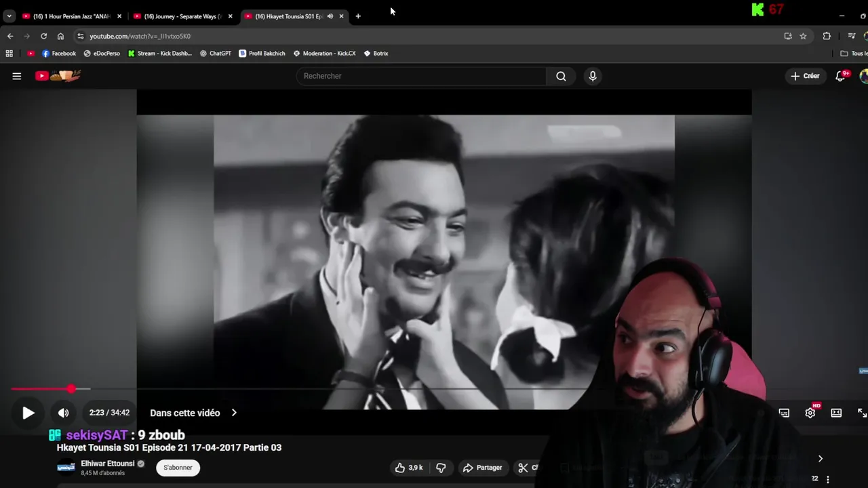
Task: Open the tab search dropdown arrow
Action: 9,16
